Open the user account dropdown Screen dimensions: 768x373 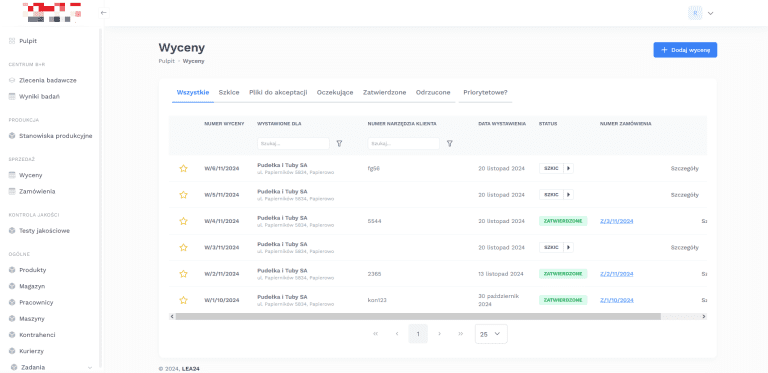tap(701, 13)
